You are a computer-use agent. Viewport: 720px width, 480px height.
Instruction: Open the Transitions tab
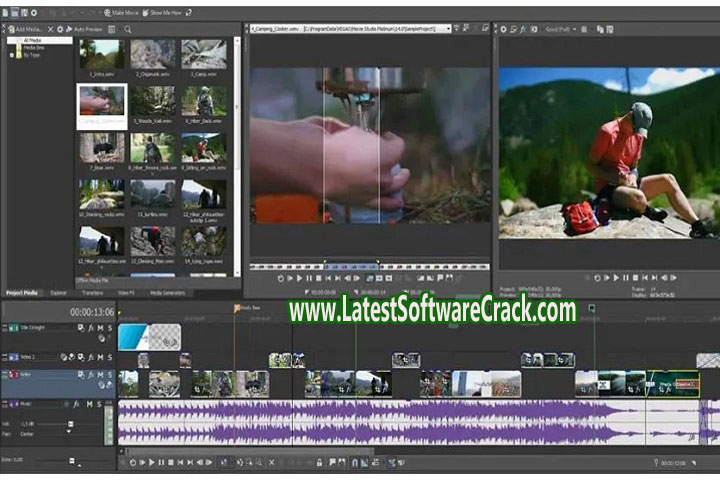point(92,292)
